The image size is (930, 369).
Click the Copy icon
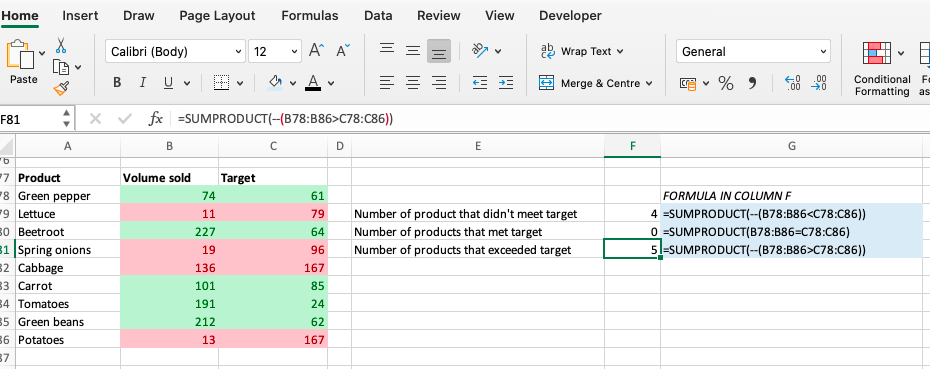coord(60,67)
